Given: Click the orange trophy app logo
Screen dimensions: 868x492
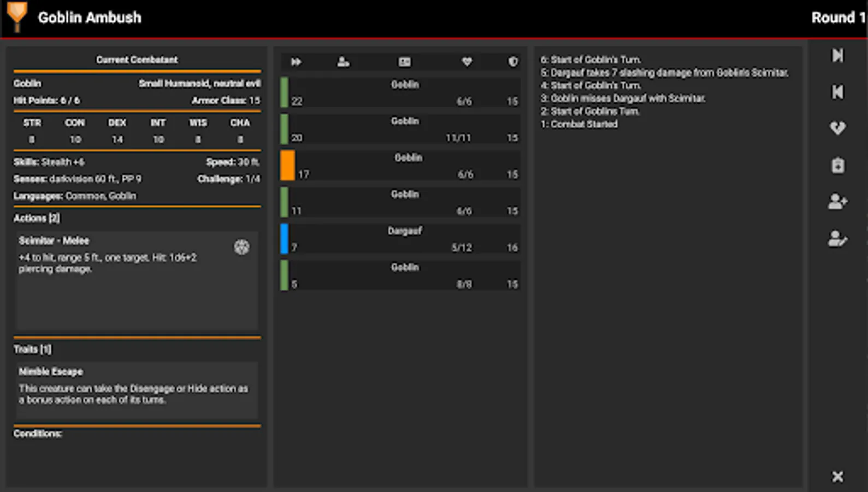Looking at the screenshot, I should 17,16.
